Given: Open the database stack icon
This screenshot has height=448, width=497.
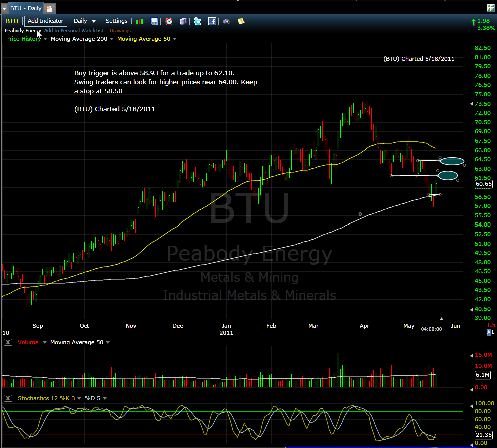Looking at the screenshot, I should [x=183, y=21].
